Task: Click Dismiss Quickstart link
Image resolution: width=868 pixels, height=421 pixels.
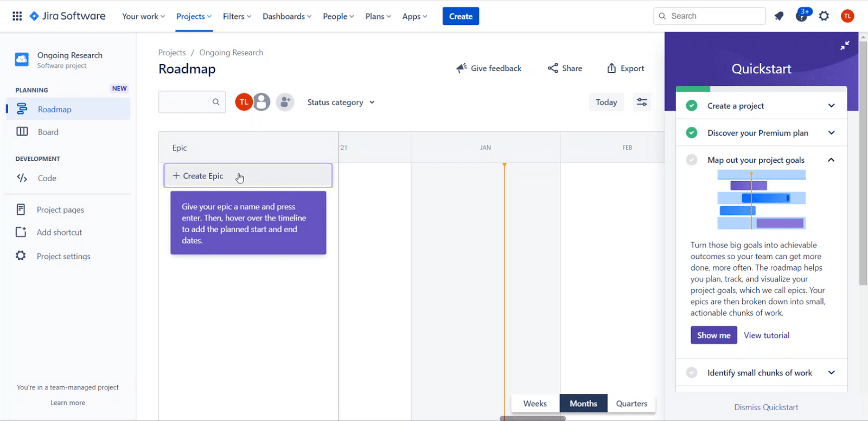Action: [766, 407]
